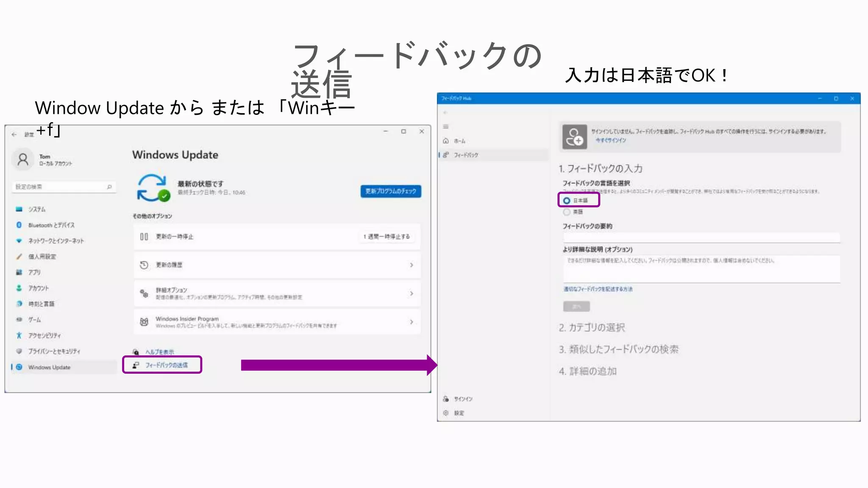This screenshot has width=868, height=488.
Task: Open 時刻と言語 in the Settings sidebar
Action: (x=41, y=304)
